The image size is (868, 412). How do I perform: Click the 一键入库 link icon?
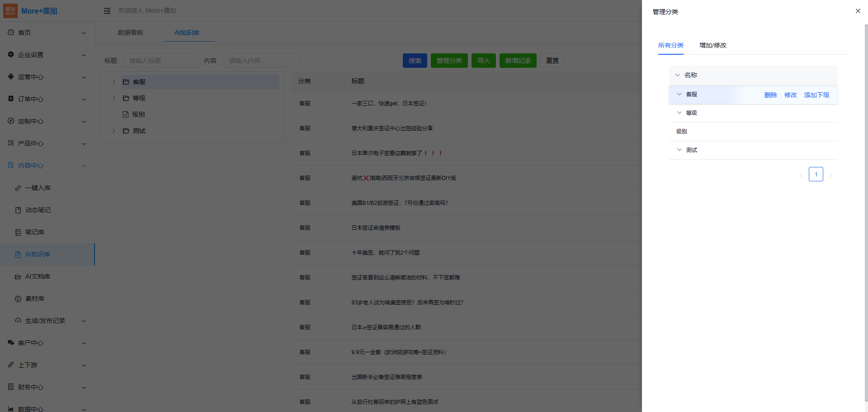pos(18,188)
